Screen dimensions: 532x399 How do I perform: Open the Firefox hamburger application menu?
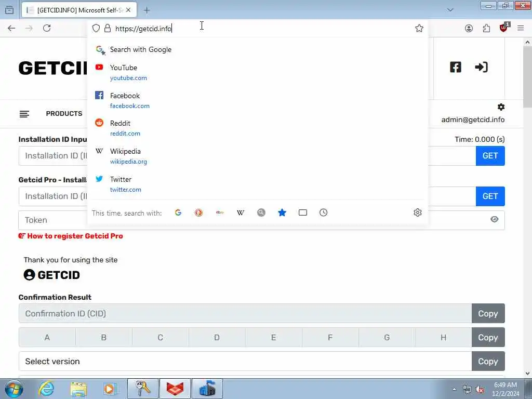(521, 28)
